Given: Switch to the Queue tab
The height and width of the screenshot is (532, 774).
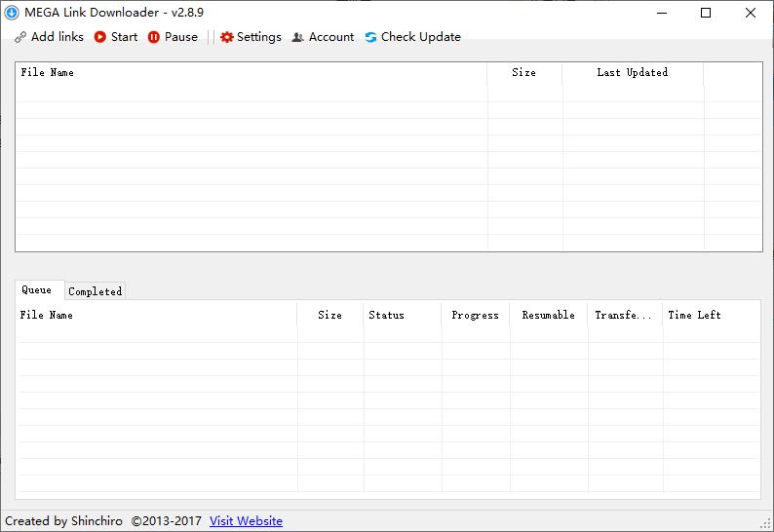Looking at the screenshot, I should click(x=40, y=290).
